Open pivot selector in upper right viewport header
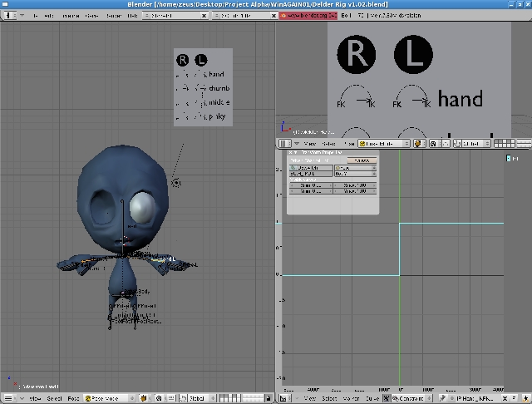 (x=434, y=144)
